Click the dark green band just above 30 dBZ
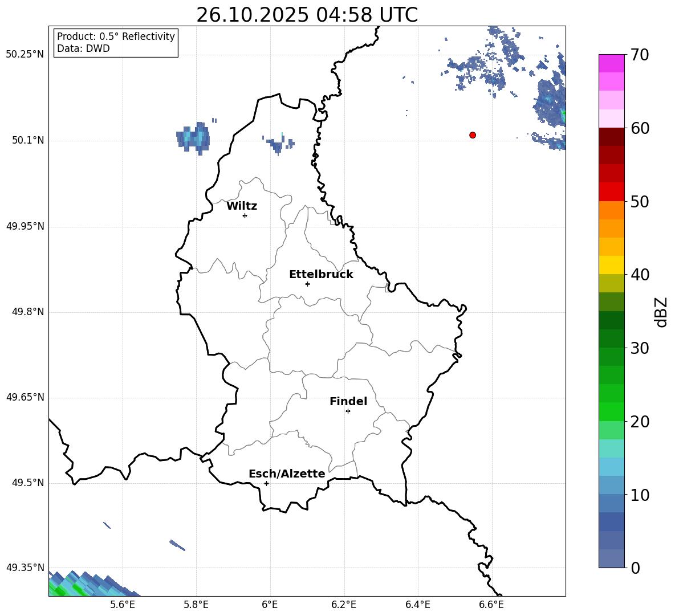This screenshot has height=616, width=675. point(611,338)
